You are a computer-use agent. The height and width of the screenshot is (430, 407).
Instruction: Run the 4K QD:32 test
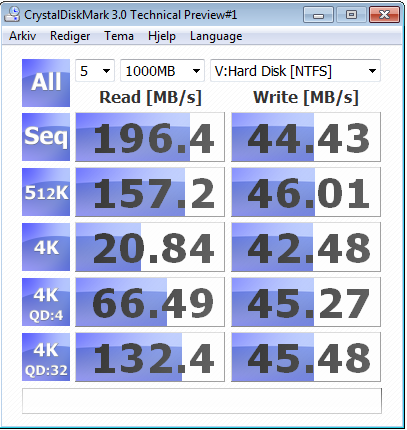pyautogui.click(x=46, y=357)
